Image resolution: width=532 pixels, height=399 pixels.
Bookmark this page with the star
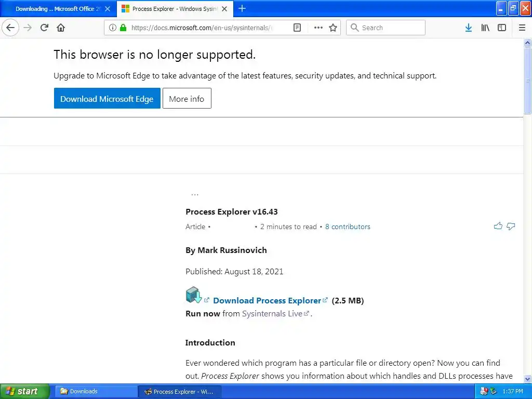coord(333,28)
